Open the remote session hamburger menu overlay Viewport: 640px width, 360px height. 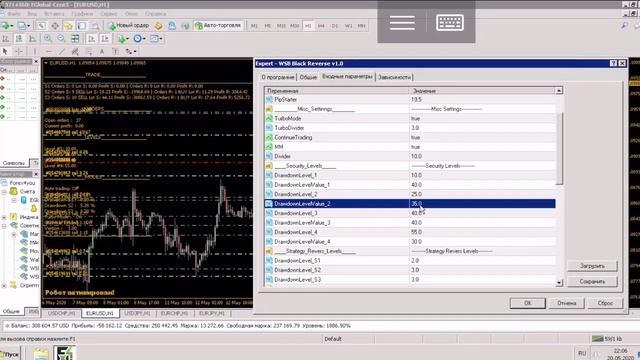(402, 22)
